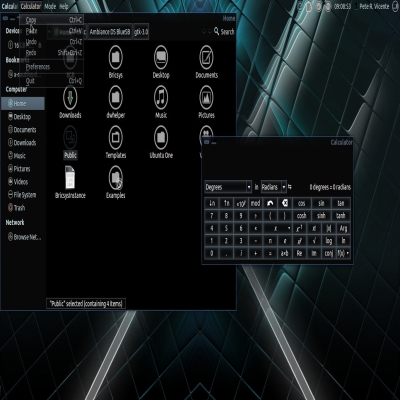Click the square root button
This screenshot has width=400, height=400.
pyautogui.click(x=314, y=241)
